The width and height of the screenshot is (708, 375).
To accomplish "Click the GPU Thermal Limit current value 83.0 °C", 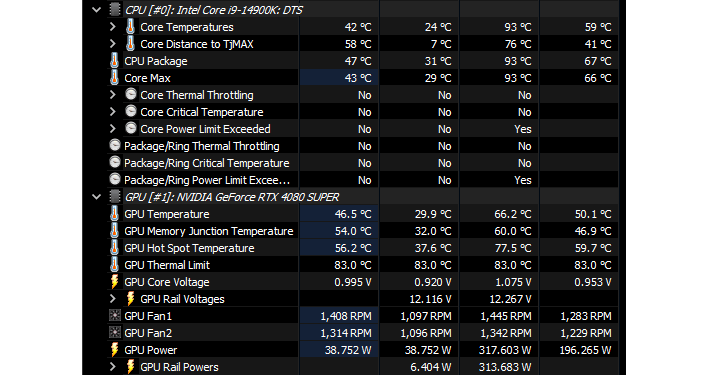I will [353, 265].
